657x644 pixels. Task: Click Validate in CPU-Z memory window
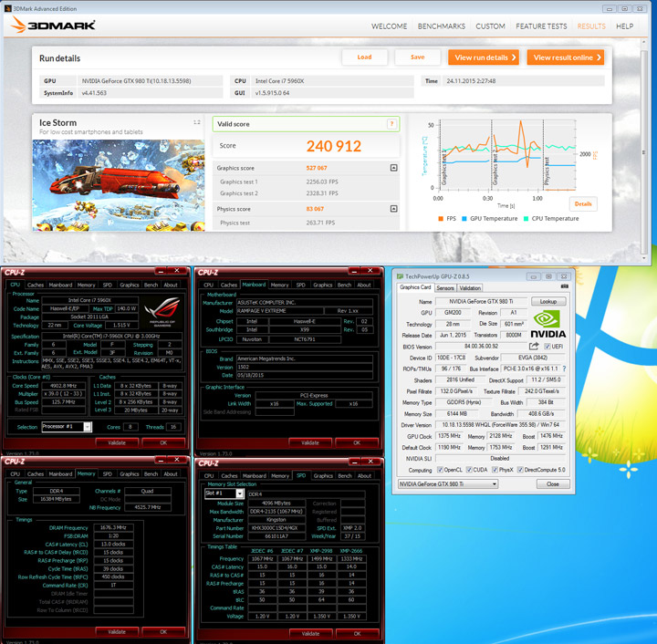pyautogui.click(x=117, y=632)
